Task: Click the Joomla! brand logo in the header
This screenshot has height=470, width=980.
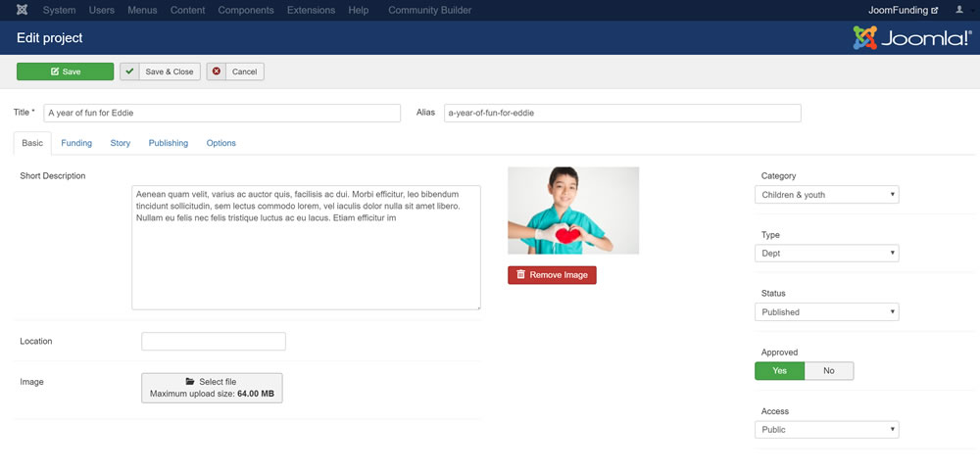Action: (x=911, y=38)
